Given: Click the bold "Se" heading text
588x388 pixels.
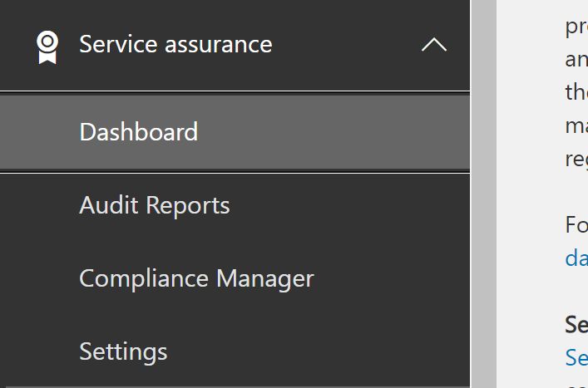Looking at the screenshot, I should pos(576,323).
